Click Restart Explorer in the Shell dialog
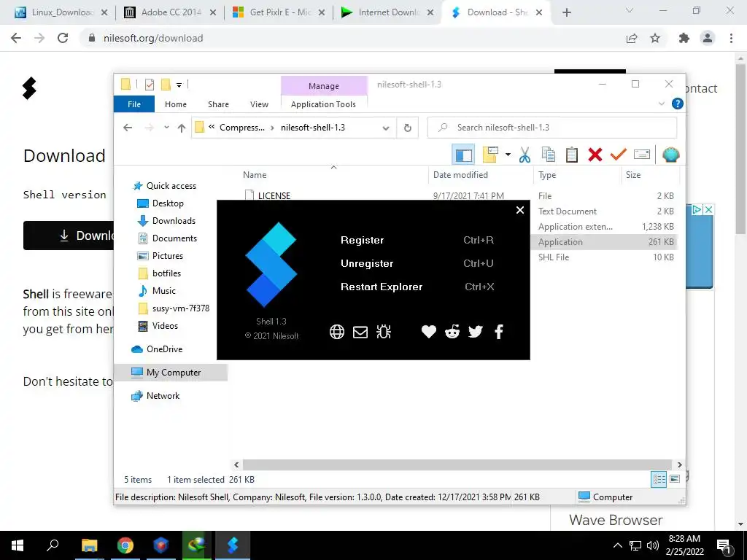This screenshot has height=560, width=747. (381, 287)
